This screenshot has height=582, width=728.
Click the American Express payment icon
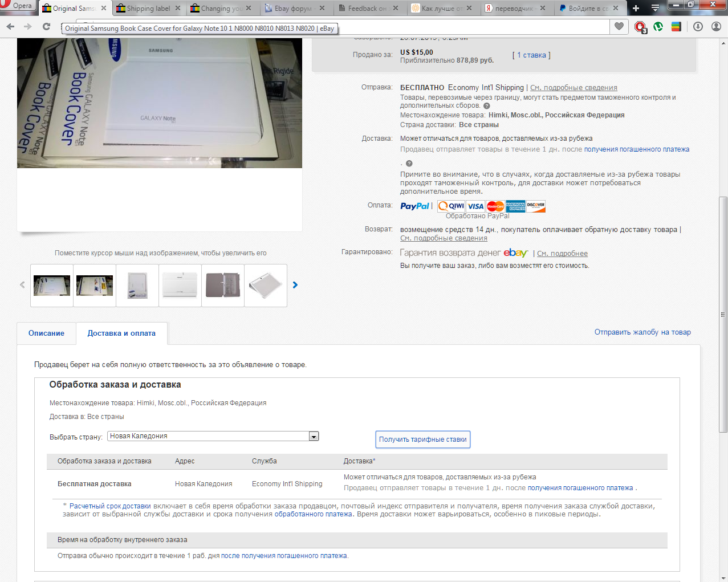tap(515, 206)
